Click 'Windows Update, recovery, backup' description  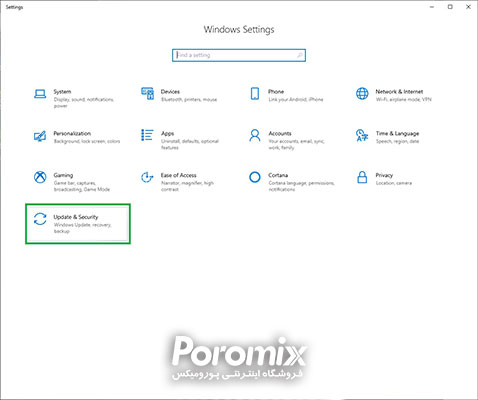[83, 228]
